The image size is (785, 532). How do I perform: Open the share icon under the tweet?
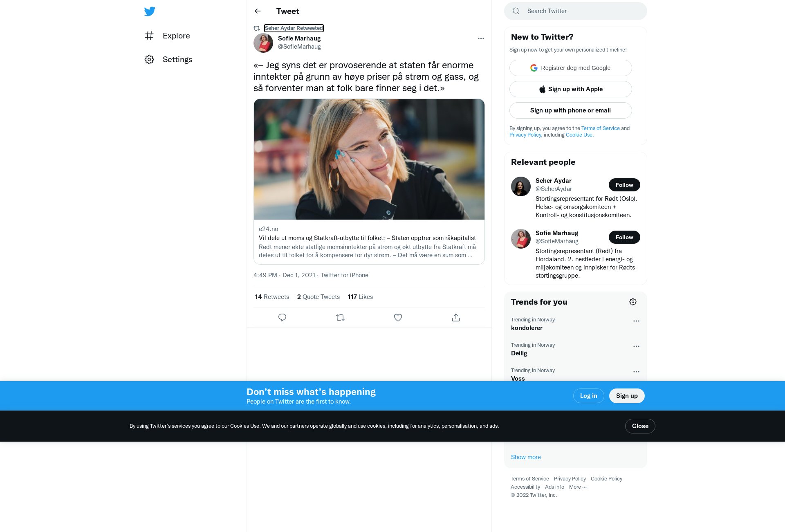click(x=456, y=317)
